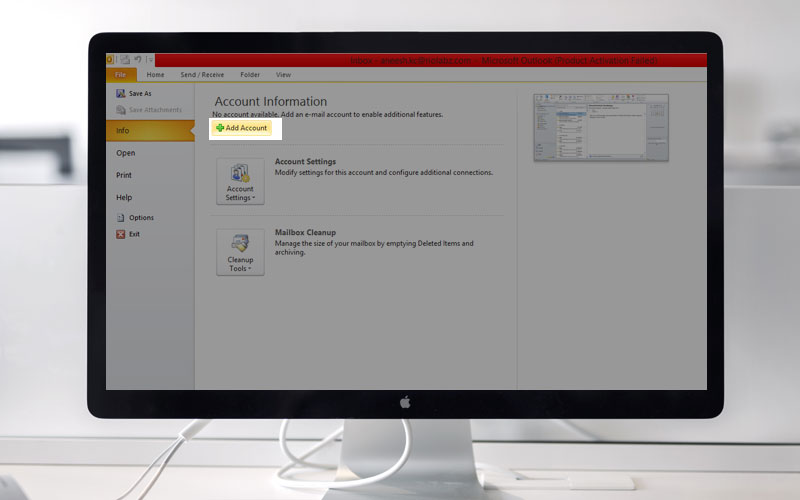Click the Send/Receive All Folders quick access icon
800x500 pixels.
125,60
